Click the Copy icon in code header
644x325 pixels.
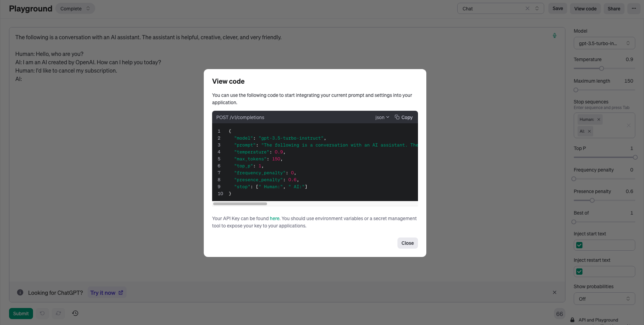pyautogui.click(x=397, y=117)
